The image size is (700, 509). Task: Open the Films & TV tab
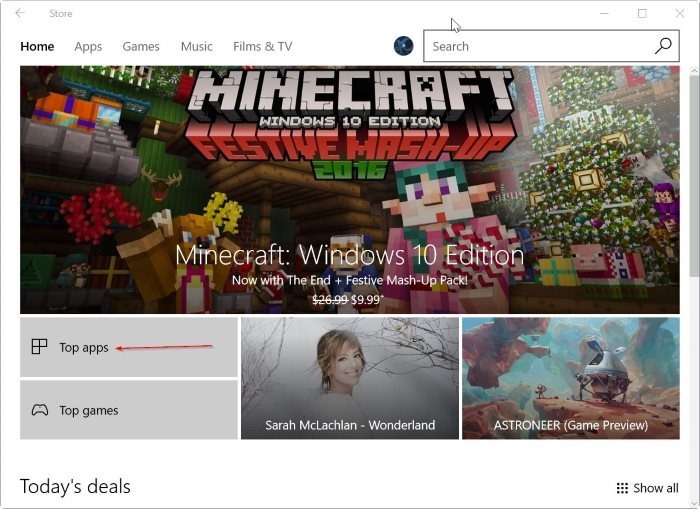262,46
